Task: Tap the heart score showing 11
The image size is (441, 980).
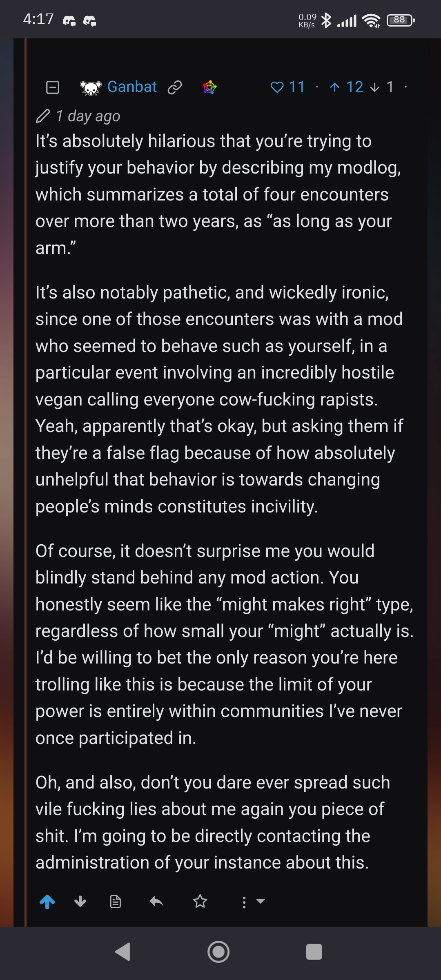Action: pyautogui.click(x=287, y=87)
